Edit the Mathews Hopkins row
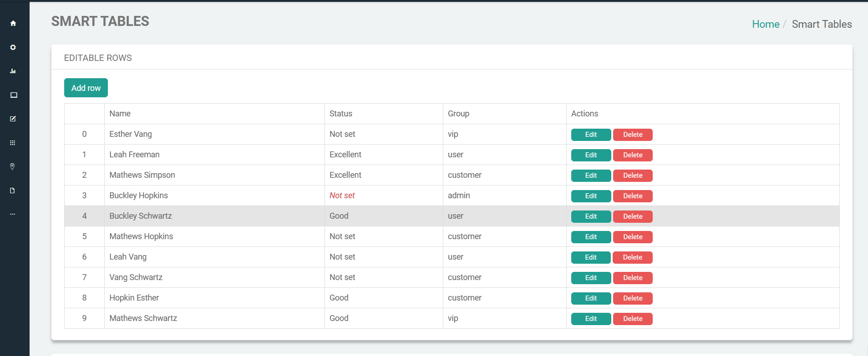The height and width of the screenshot is (356, 868). 591,237
